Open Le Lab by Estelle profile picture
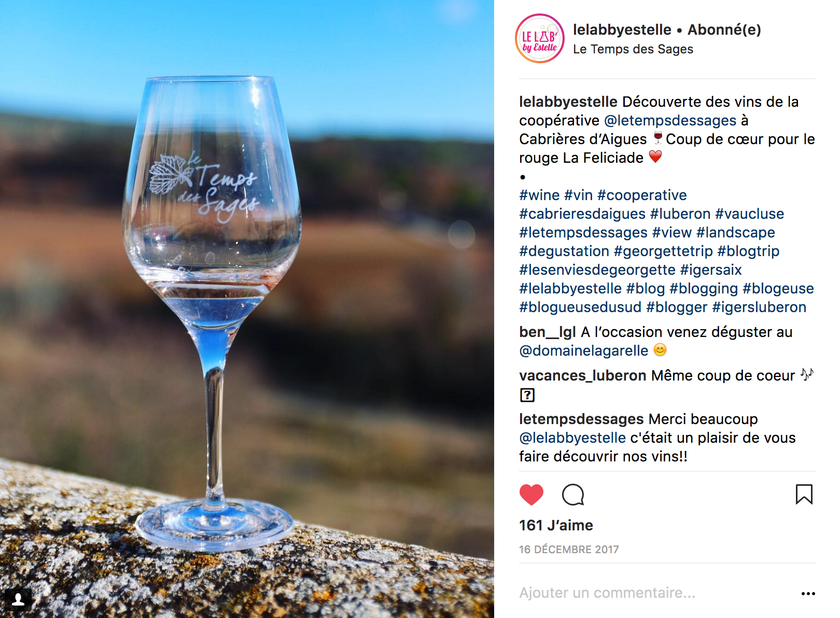This screenshot has height=618, width=840. point(540,38)
